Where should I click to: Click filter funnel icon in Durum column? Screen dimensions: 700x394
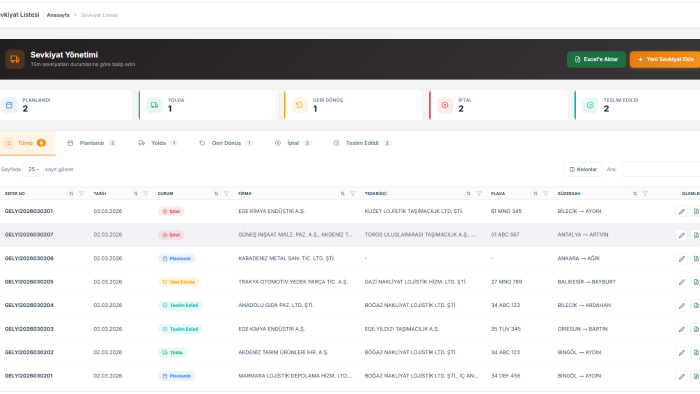226,194
